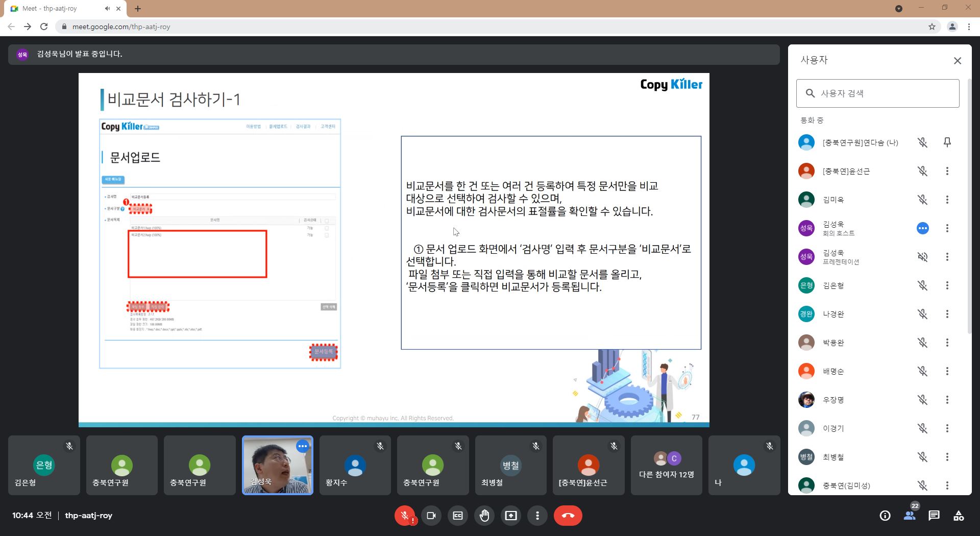Open more options for 배명순

[947, 371]
